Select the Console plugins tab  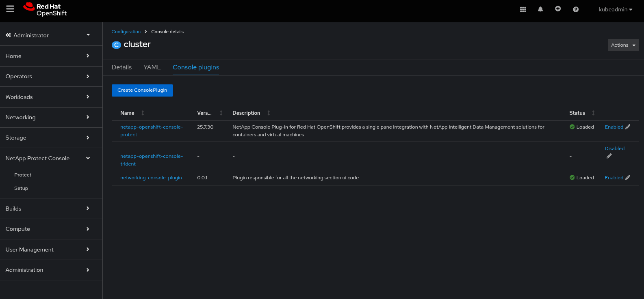tap(196, 67)
